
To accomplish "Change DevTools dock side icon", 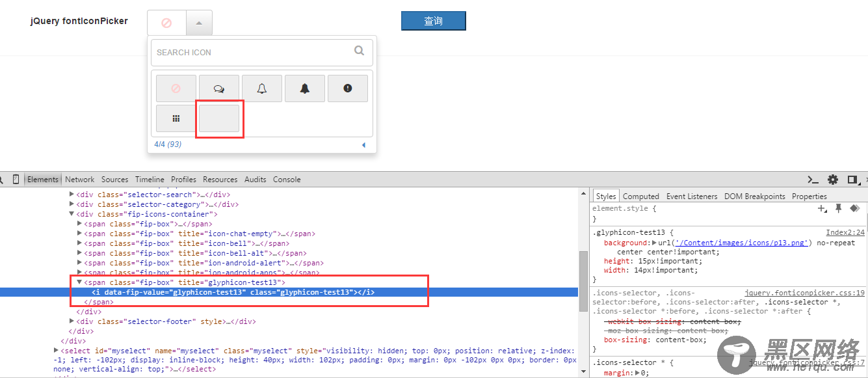I will point(852,180).
